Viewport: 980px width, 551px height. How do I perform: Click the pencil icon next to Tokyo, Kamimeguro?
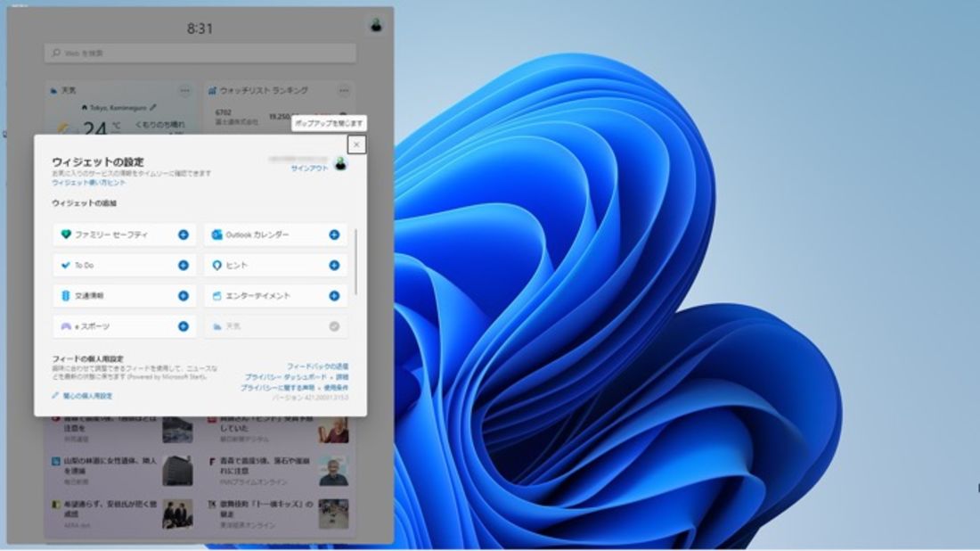(x=154, y=108)
